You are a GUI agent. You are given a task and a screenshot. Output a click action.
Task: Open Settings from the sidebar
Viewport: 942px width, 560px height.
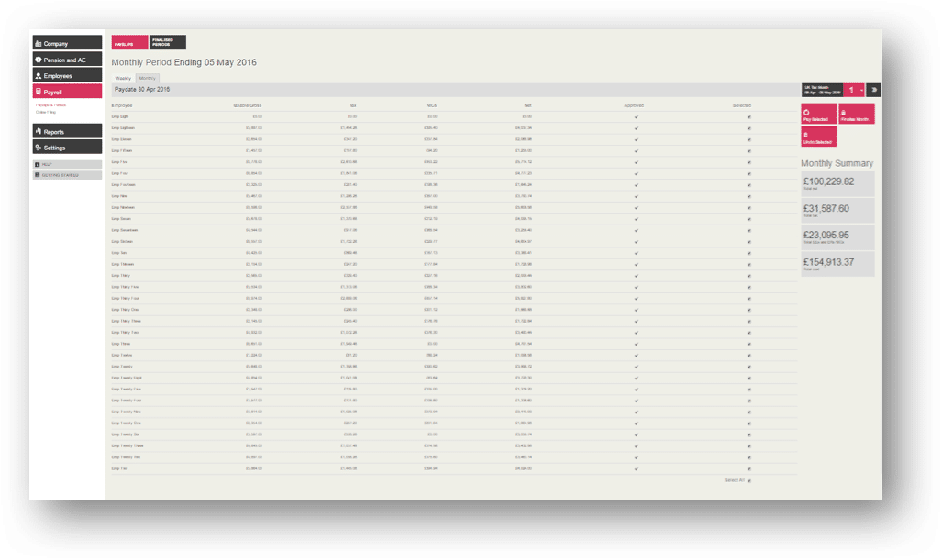point(66,148)
